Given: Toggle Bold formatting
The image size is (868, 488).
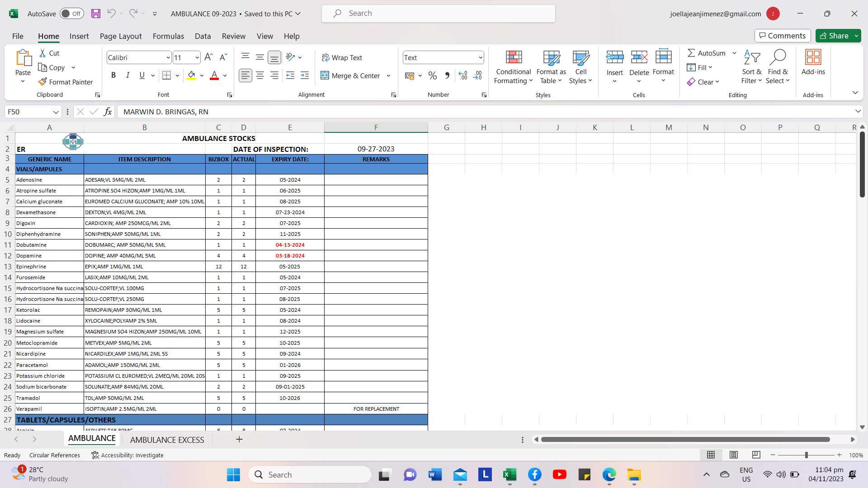Looking at the screenshot, I should point(113,75).
